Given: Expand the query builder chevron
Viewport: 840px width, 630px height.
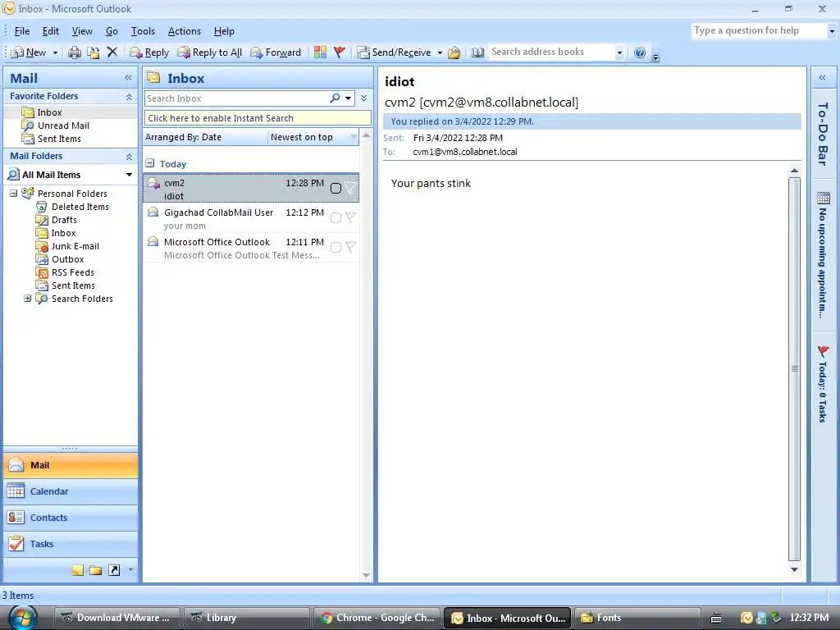Looking at the screenshot, I should pos(363,98).
